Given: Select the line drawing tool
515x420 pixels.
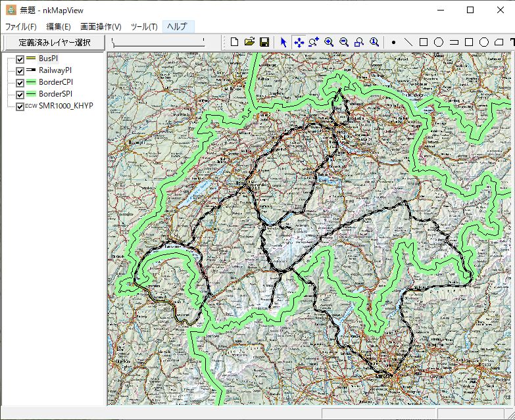Looking at the screenshot, I should click(x=408, y=42).
